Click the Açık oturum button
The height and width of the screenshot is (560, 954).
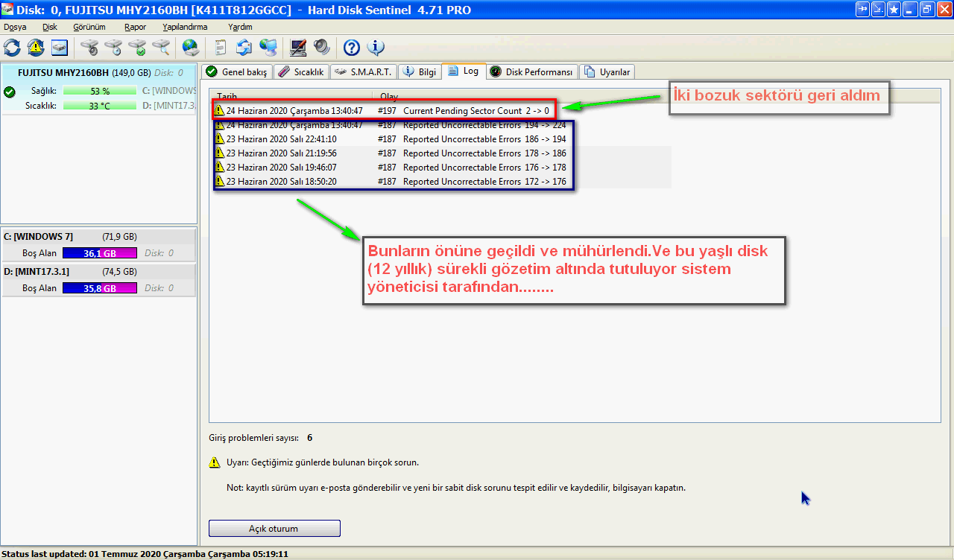[x=274, y=529]
